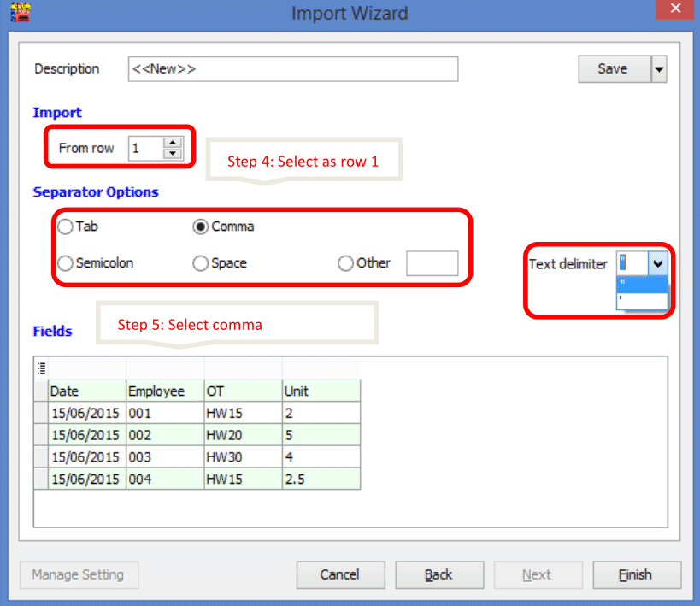Go to previous step with Back button

click(439, 574)
